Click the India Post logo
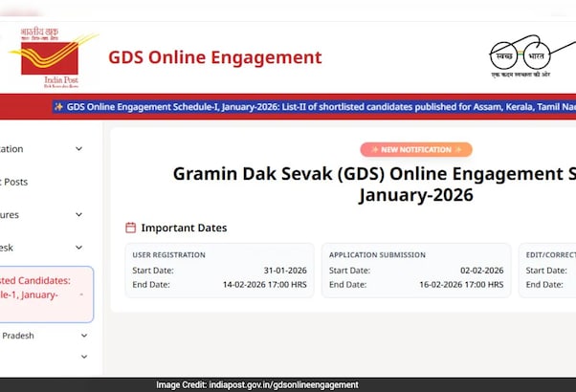The width and height of the screenshot is (576, 392). (53, 57)
